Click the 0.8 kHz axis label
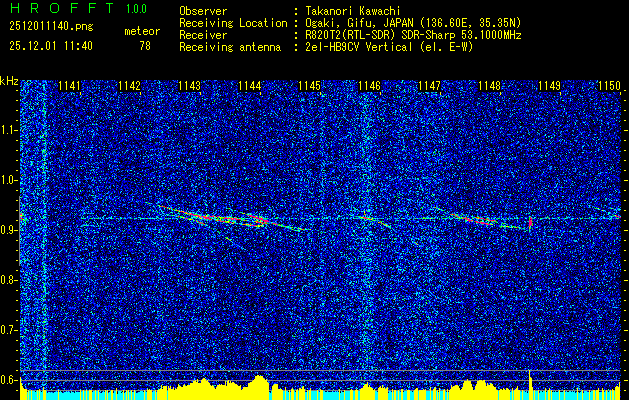Image resolution: width=629 pixels, height=400 pixels. 8,280
